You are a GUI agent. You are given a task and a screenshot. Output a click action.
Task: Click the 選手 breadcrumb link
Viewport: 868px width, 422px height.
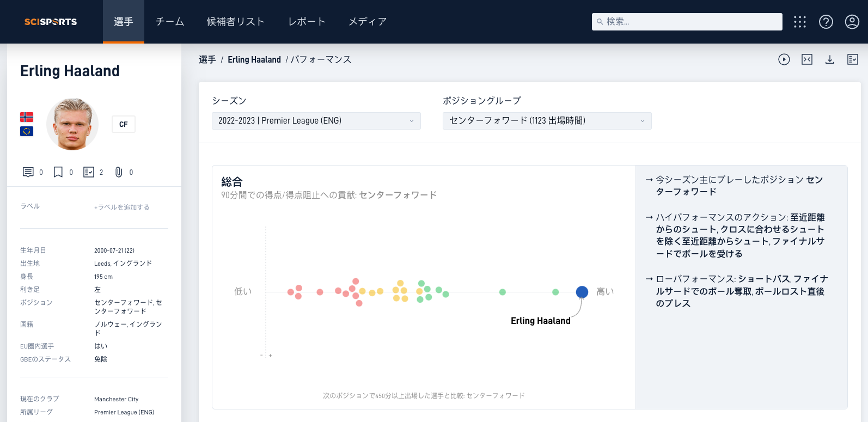pos(207,59)
